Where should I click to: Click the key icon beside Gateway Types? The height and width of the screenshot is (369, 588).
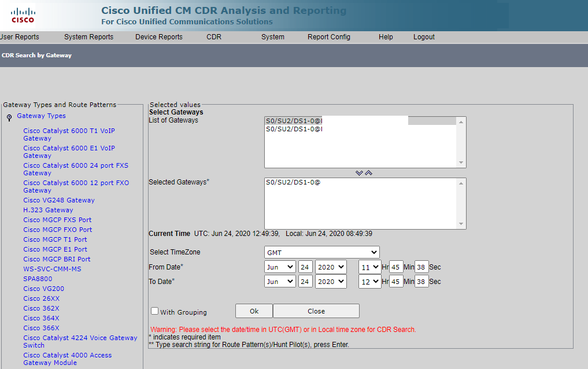click(9, 117)
